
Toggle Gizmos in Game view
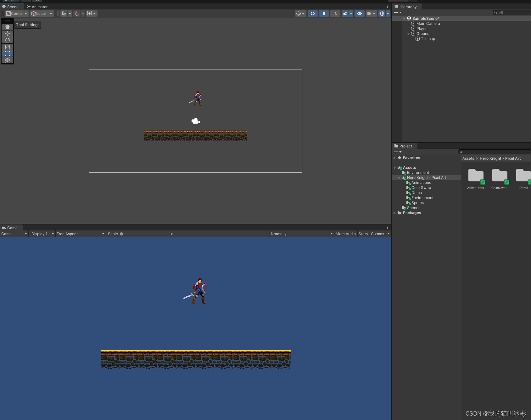377,234
